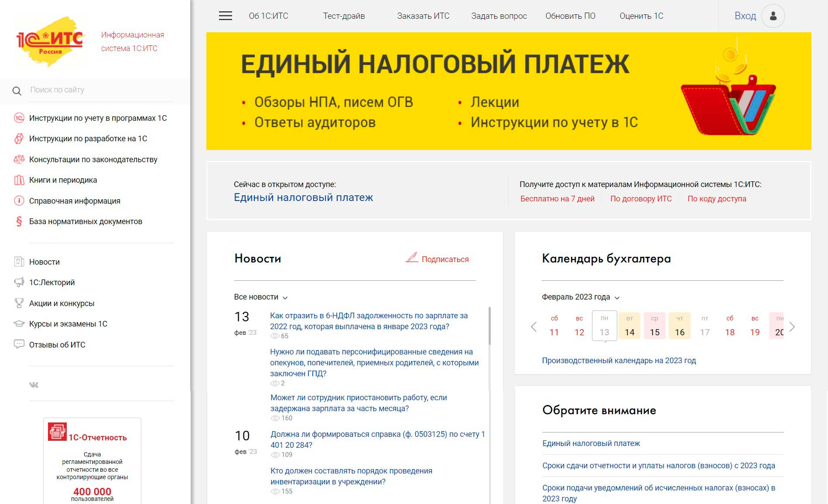This screenshot has height=504, width=828.
Task: Click the newspaper icon beside Новости
Action: (19, 262)
